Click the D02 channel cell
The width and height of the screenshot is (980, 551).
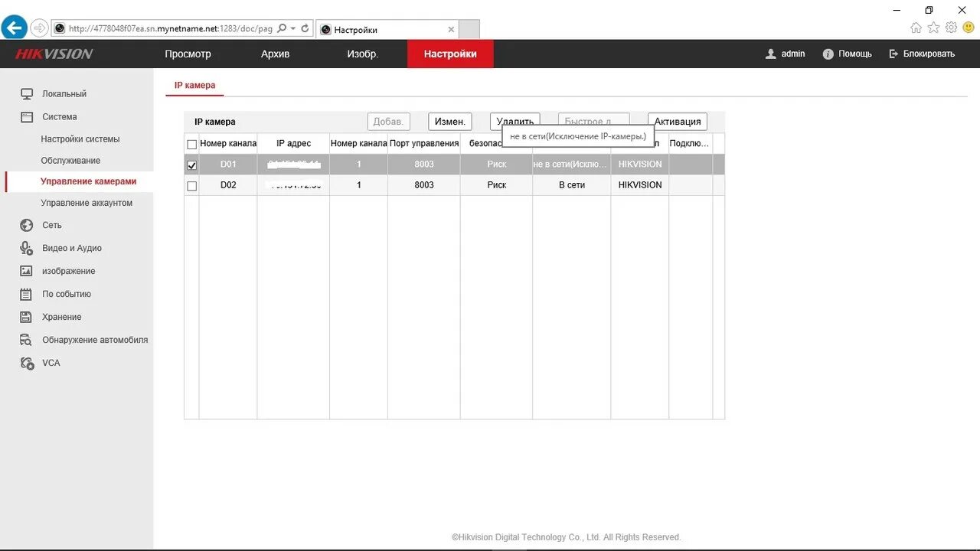(228, 184)
